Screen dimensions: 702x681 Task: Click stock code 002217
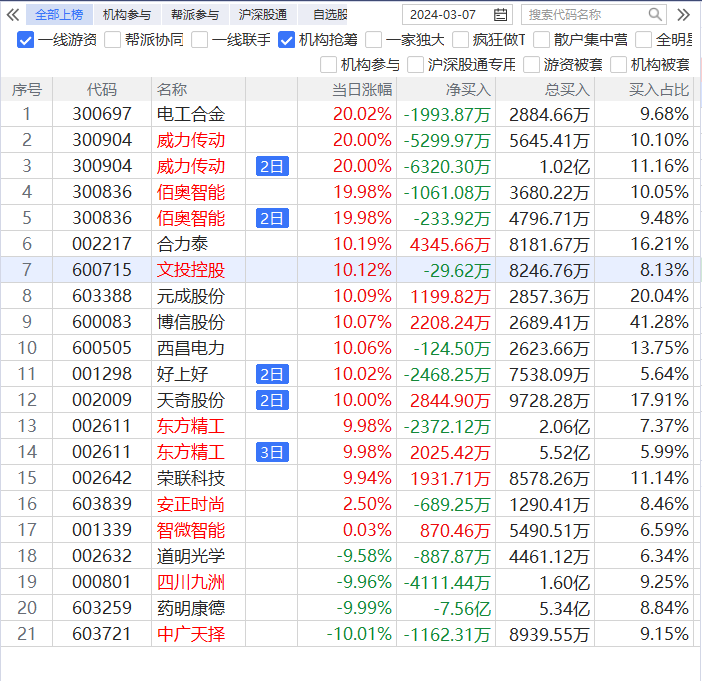click(x=102, y=244)
